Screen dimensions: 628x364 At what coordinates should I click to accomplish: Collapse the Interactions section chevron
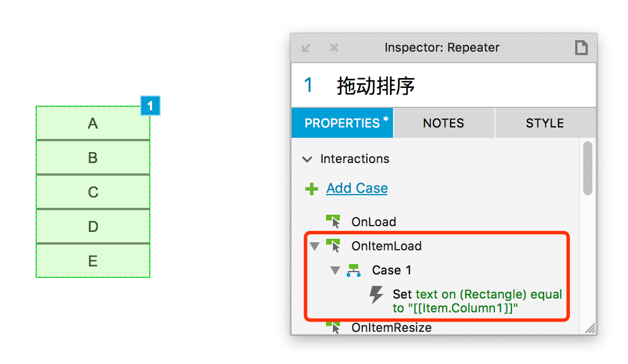307,160
